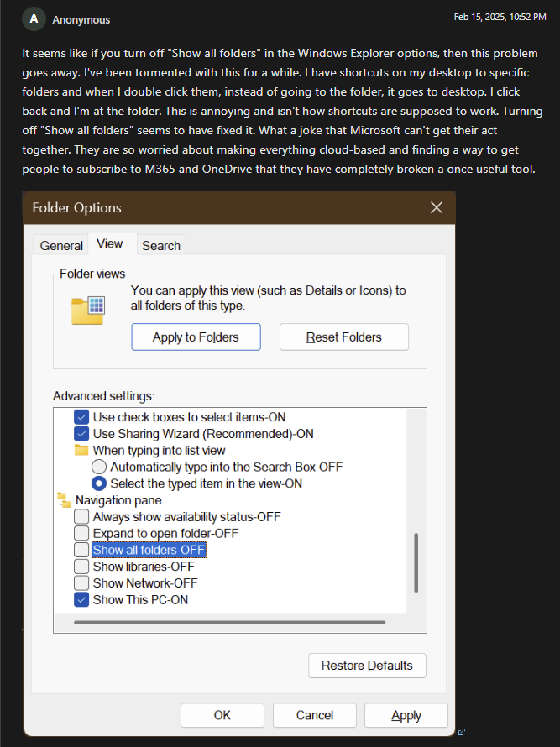560x747 pixels.
Task: Open image link icon beside dialog corner
Action: [461, 732]
